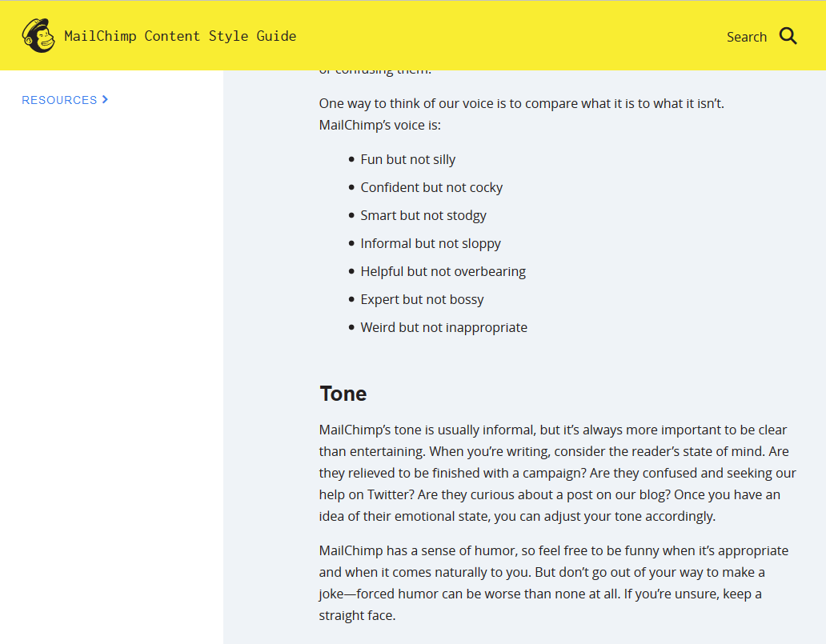The width and height of the screenshot is (826, 644).
Task: Click the words "straight face."
Action: click(x=357, y=615)
